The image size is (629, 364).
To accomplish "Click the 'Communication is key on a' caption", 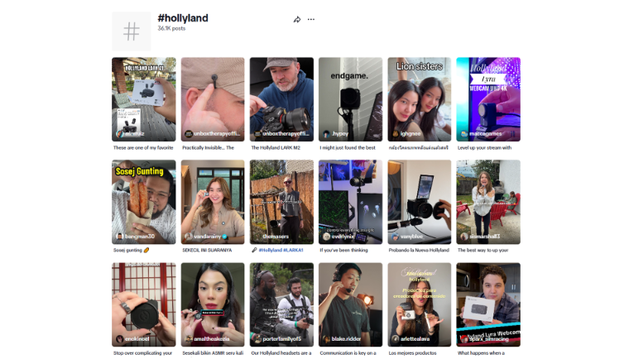I will (348, 353).
